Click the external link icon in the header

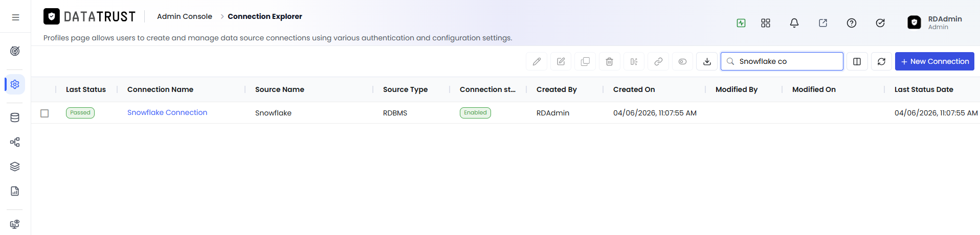coord(823,23)
